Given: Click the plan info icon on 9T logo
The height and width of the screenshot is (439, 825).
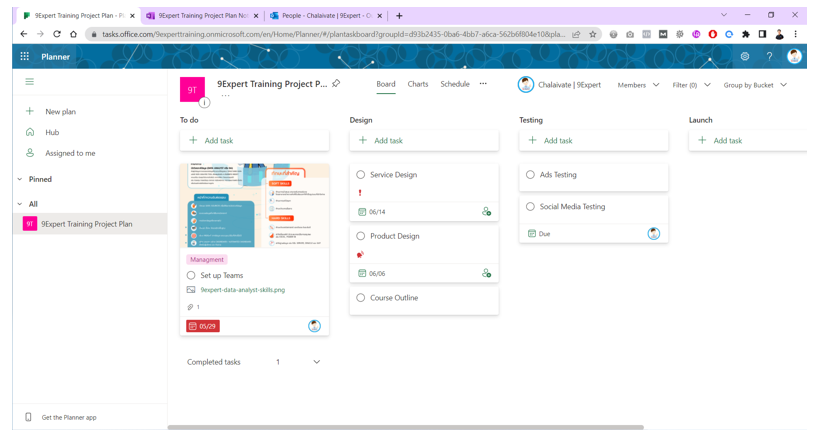Looking at the screenshot, I should pyautogui.click(x=204, y=103).
